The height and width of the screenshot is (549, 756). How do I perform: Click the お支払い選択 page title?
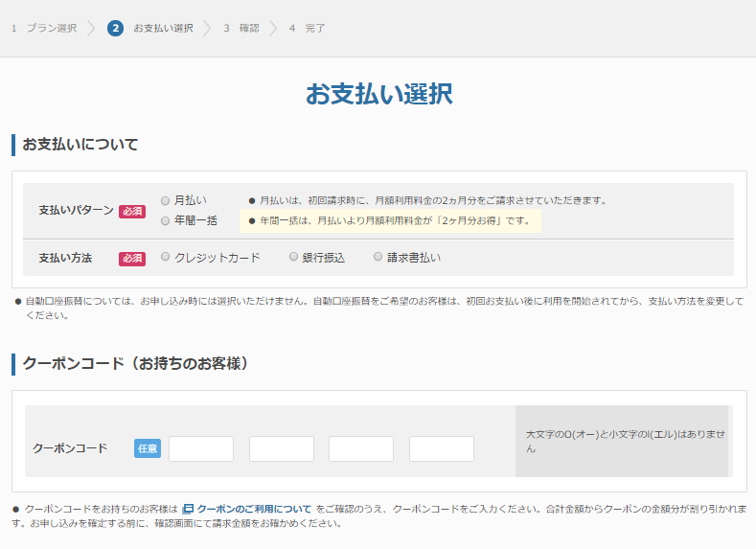379,94
